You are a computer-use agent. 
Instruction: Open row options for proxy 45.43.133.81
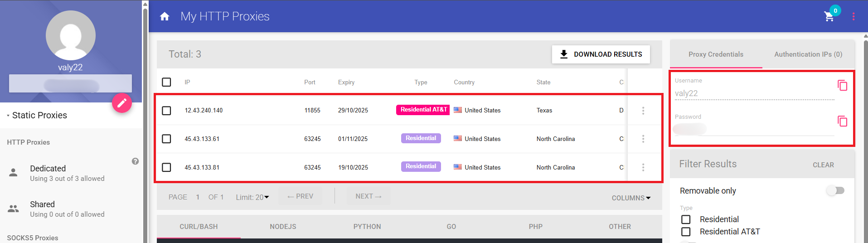click(x=643, y=167)
